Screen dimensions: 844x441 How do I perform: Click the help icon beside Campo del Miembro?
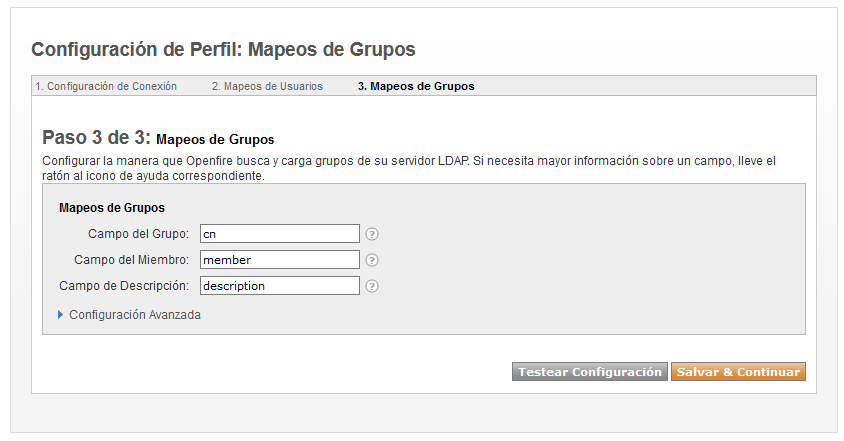pyautogui.click(x=372, y=260)
